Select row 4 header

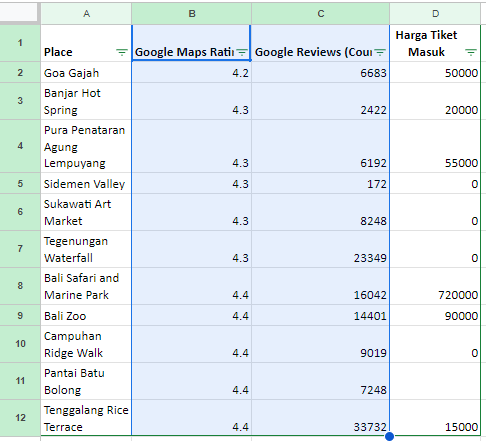click(20, 146)
